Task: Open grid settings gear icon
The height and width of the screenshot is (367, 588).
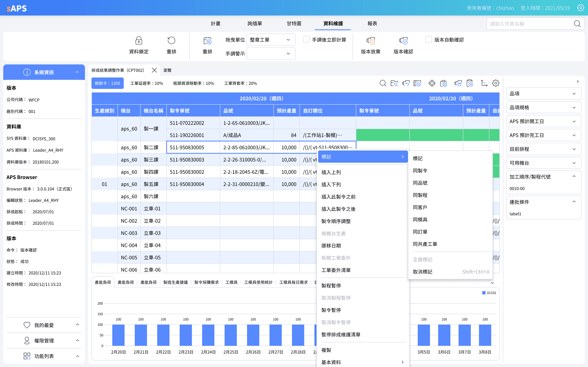Action: [x=496, y=83]
